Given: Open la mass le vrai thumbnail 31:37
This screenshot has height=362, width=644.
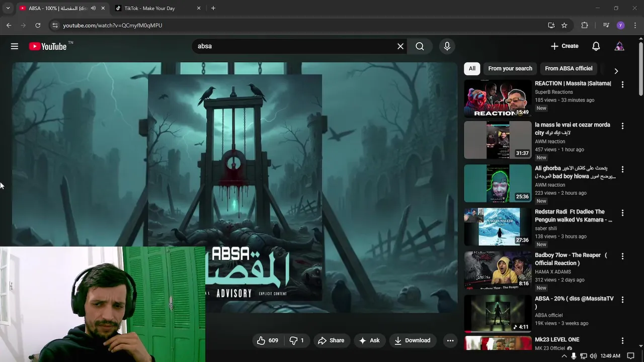Looking at the screenshot, I should pos(498,140).
